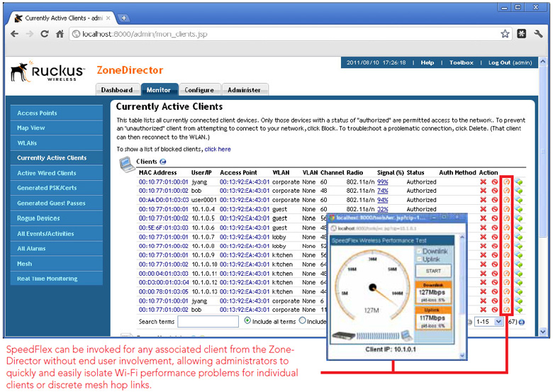553x392 pixels.
Task: Click the START button in SpeedFlex
Action: coord(433,271)
